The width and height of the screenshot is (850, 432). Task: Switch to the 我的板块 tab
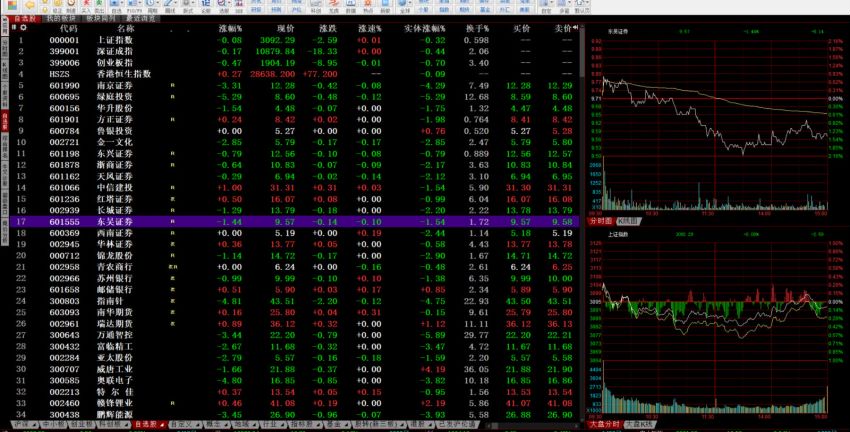point(61,18)
